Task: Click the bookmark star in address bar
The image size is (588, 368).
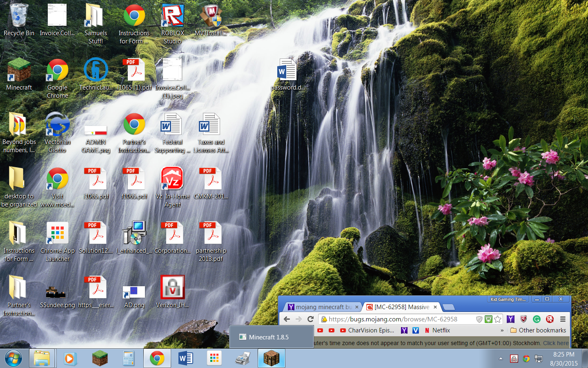Action: (x=497, y=319)
